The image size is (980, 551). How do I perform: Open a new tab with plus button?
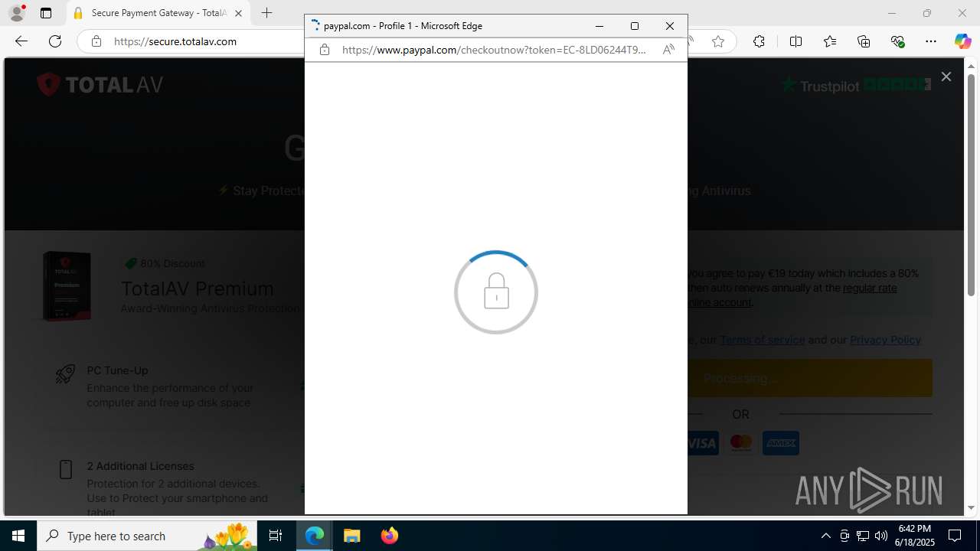[x=266, y=13]
